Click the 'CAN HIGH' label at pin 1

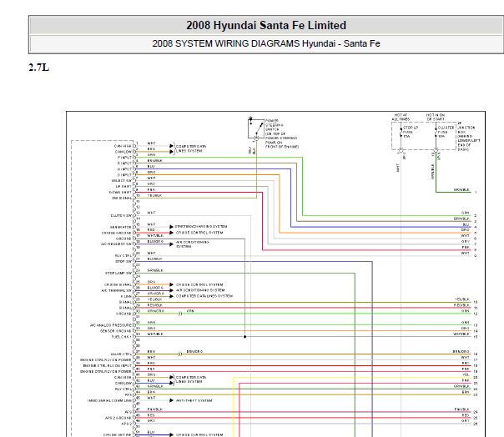pyautogui.click(x=123, y=146)
